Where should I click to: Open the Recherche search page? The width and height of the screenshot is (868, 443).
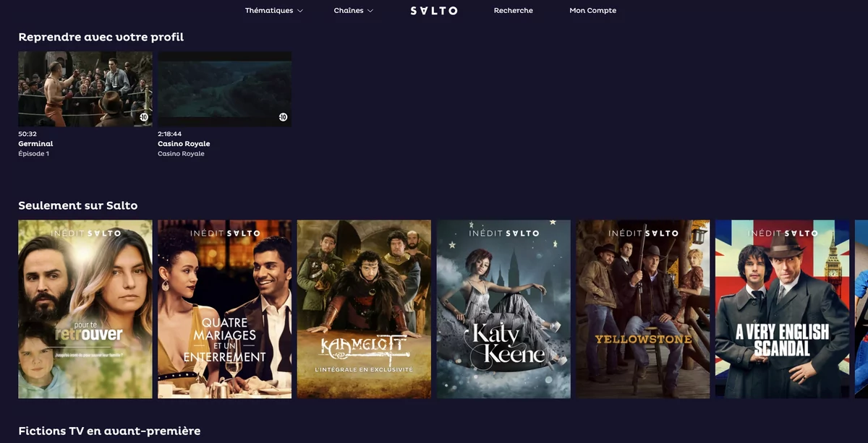[x=514, y=11]
